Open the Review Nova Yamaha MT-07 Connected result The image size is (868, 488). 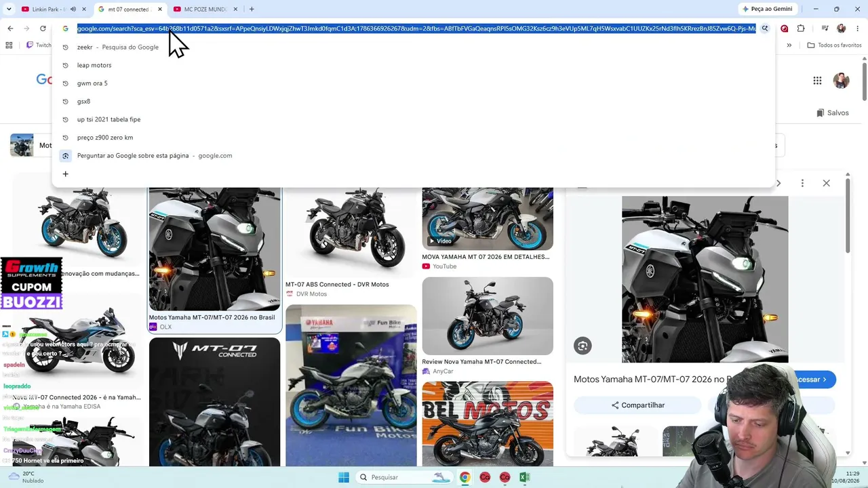pos(481,362)
